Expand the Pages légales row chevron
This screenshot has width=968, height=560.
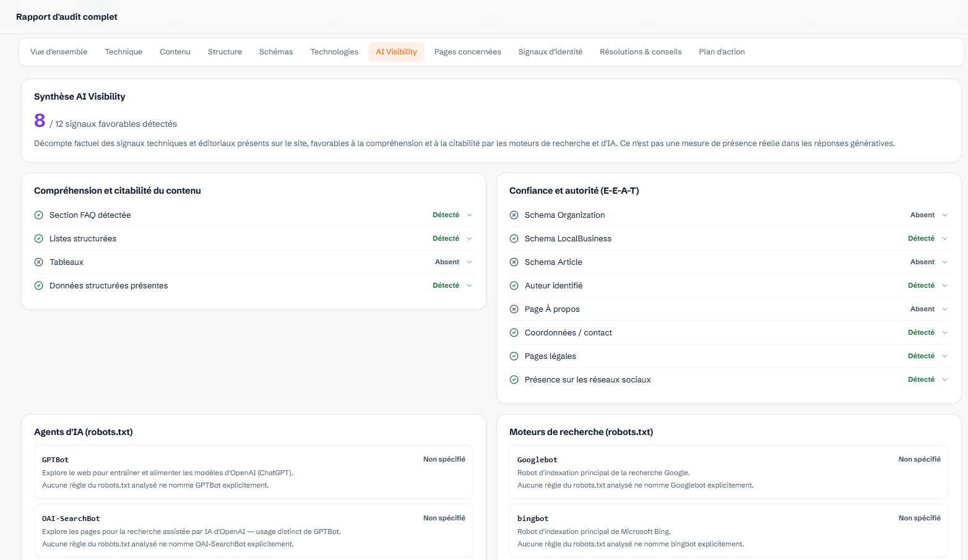(944, 356)
